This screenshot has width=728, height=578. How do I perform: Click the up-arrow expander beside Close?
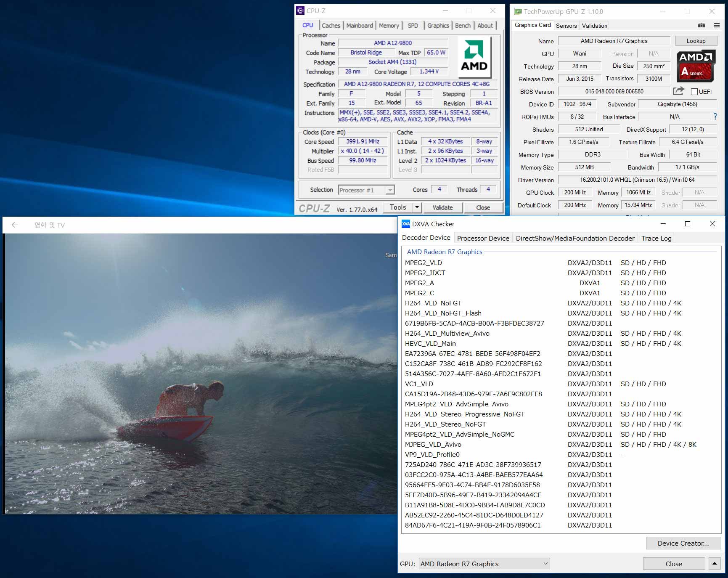coord(715,564)
